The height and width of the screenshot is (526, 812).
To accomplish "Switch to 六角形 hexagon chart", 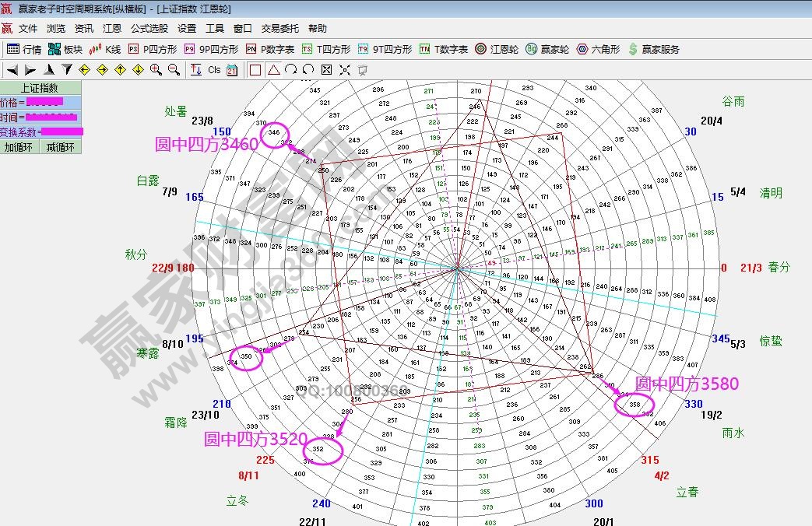I will tap(598, 49).
